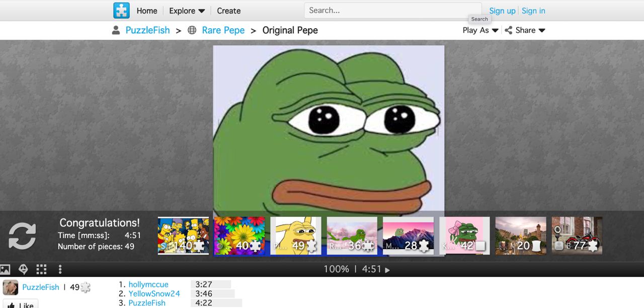
Task: Toggle the ghost image icon in toolbar
Action: coord(23,269)
